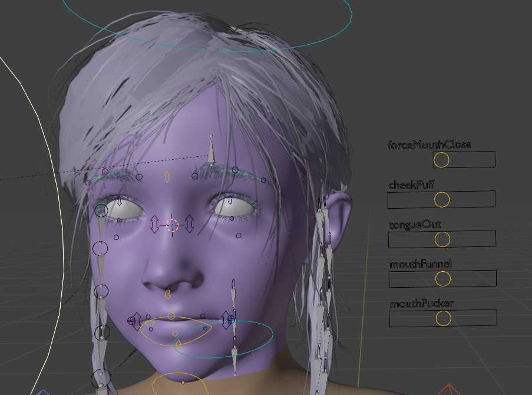
Task: Select the blue sphere control at mouth corner
Action: point(231,320)
